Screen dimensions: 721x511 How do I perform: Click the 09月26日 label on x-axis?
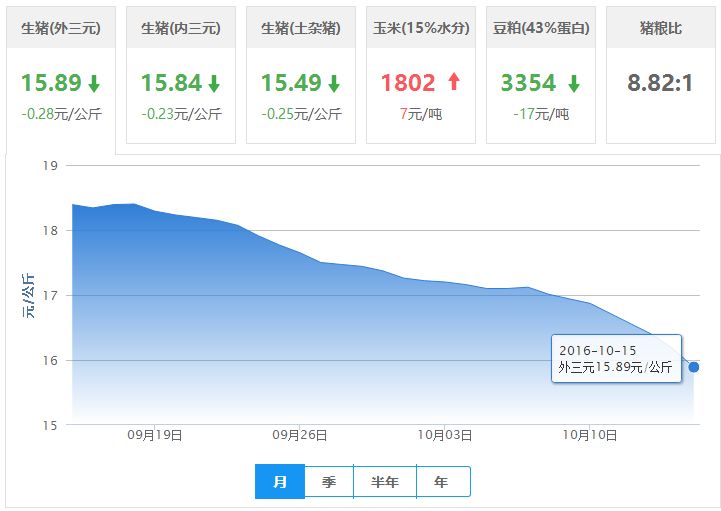point(300,435)
